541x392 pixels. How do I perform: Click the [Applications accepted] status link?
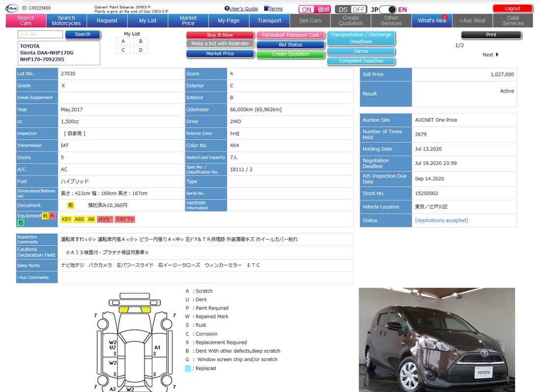(x=441, y=221)
